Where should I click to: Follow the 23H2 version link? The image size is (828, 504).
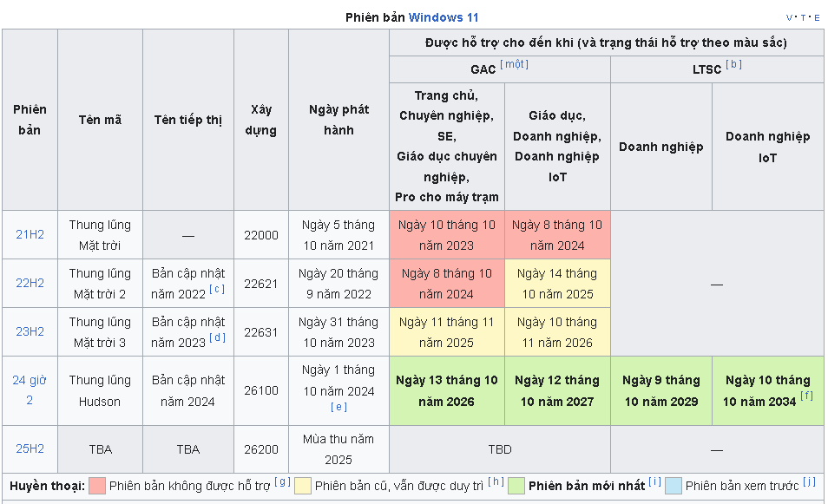30,331
